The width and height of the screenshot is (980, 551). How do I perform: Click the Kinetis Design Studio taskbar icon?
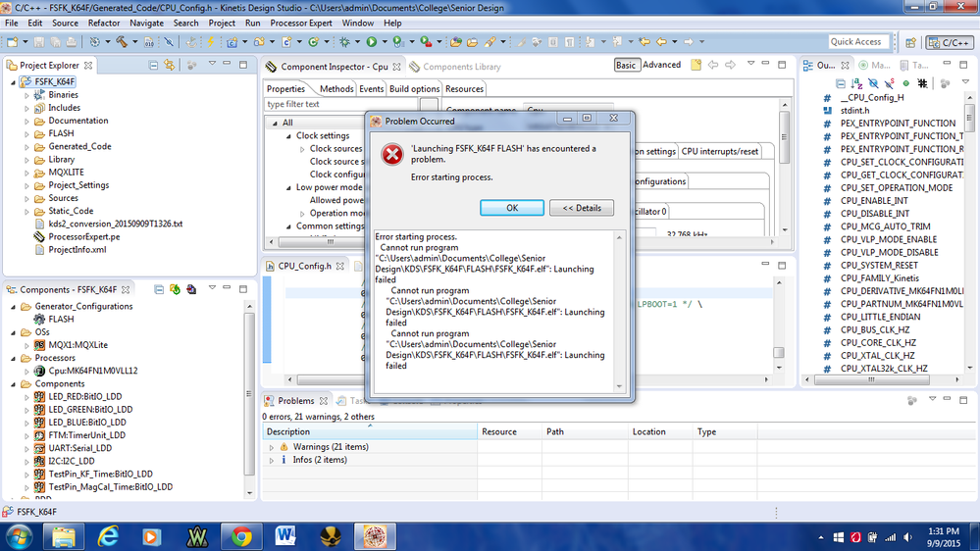coord(375,536)
